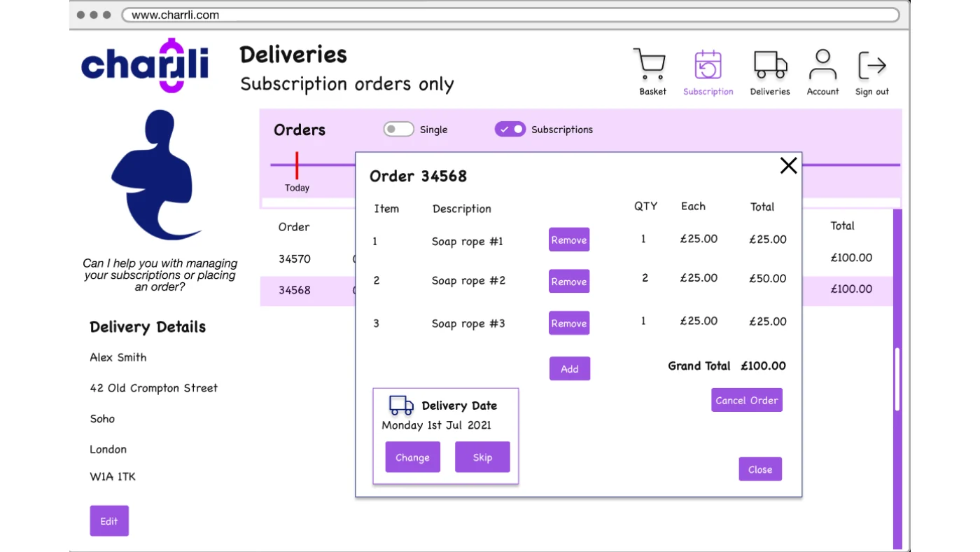Click the £50.00 total for item 2

coord(768,278)
